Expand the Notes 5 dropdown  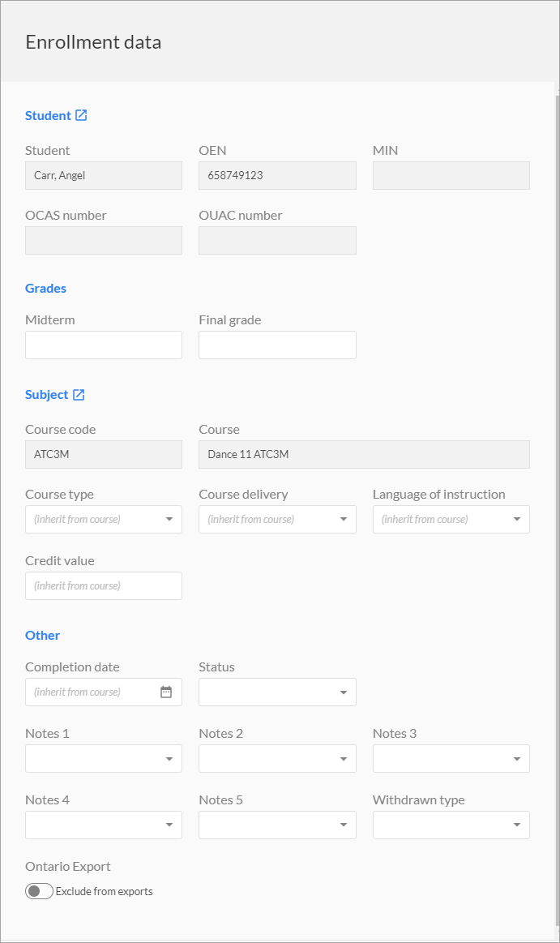277,825
